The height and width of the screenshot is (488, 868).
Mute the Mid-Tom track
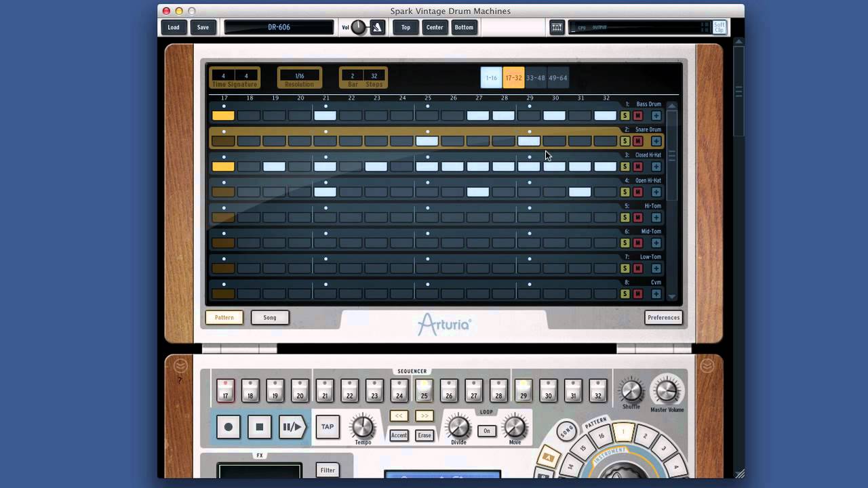click(637, 243)
